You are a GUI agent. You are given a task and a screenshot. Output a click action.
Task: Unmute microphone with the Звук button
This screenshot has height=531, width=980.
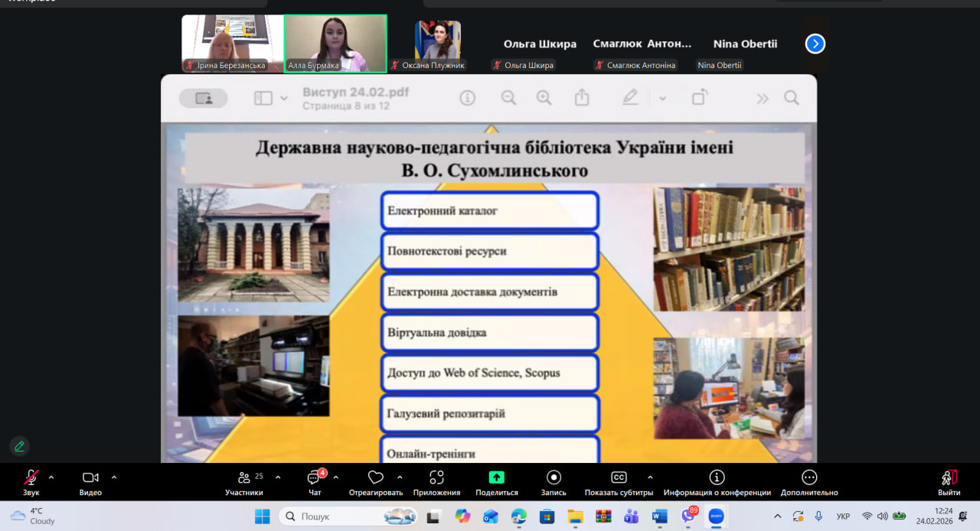click(x=31, y=478)
